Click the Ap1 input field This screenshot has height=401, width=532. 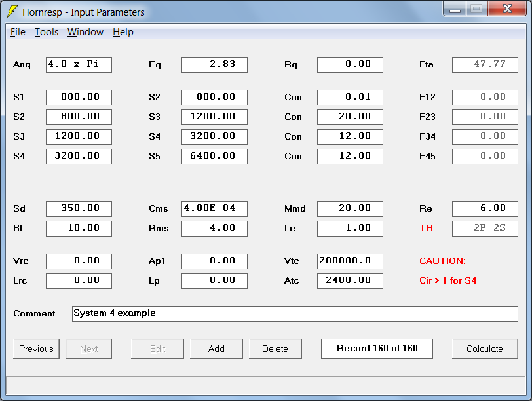tap(214, 261)
